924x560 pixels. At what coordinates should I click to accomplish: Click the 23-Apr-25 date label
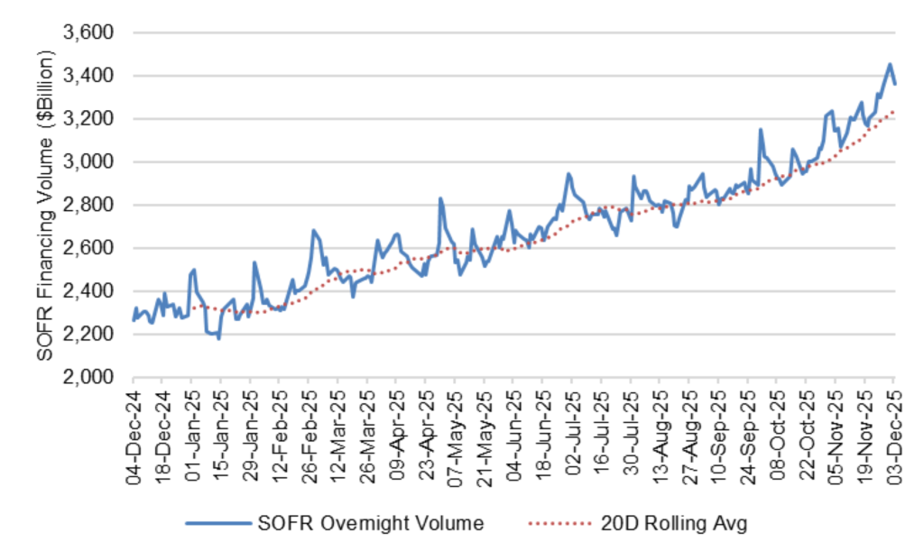pos(425,434)
